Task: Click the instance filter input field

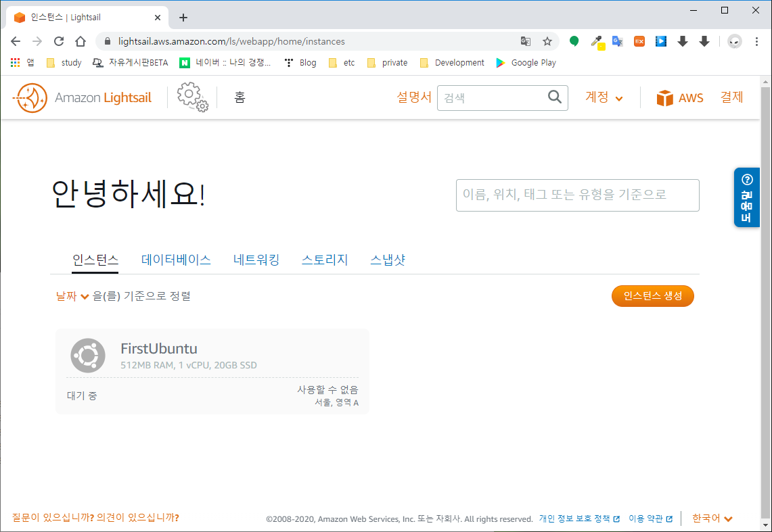Action: (578, 195)
